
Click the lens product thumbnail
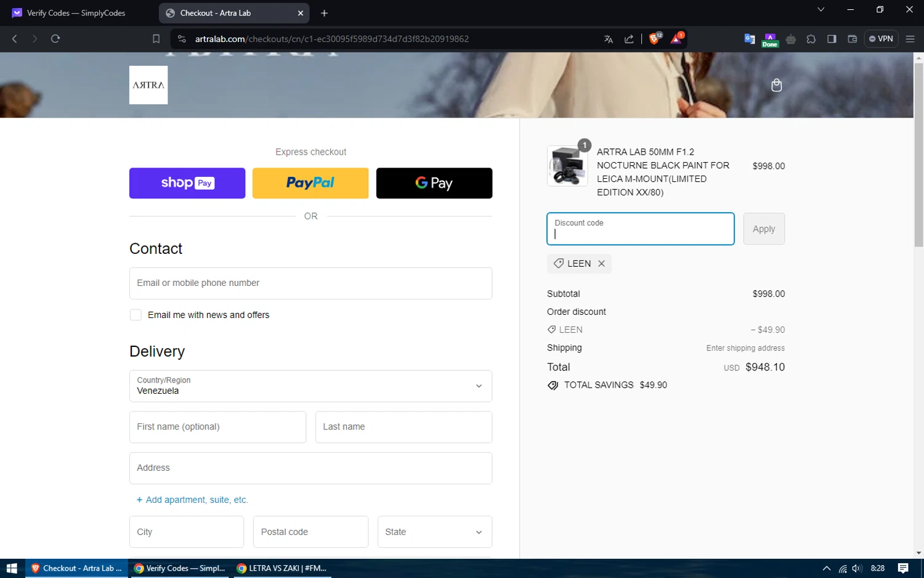tap(567, 166)
